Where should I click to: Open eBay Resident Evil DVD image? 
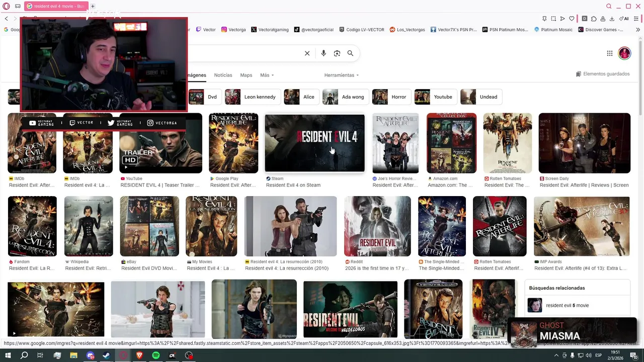coord(149,226)
